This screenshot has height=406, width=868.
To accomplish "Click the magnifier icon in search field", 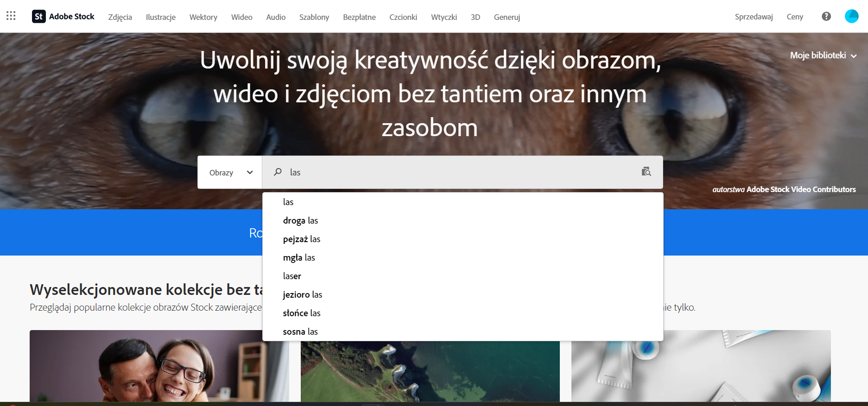I will tap(278, 172).
